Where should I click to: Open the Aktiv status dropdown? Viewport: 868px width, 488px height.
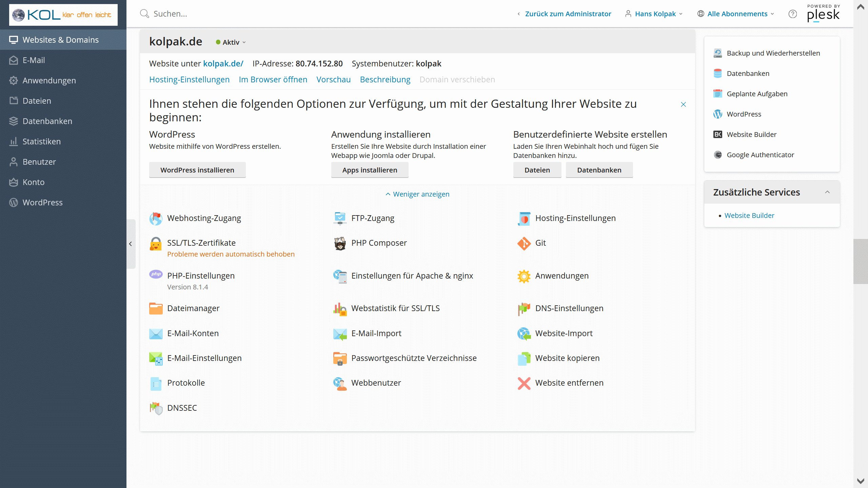(x=231, y=42)
